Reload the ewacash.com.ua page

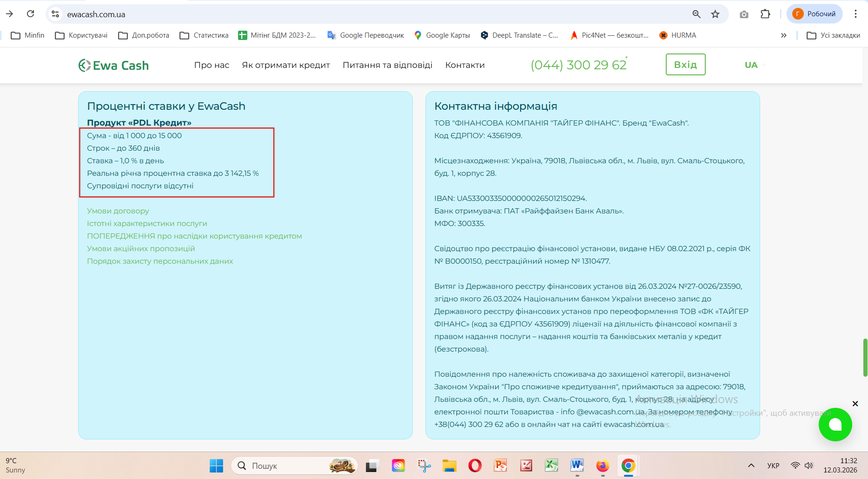[31, 14]
